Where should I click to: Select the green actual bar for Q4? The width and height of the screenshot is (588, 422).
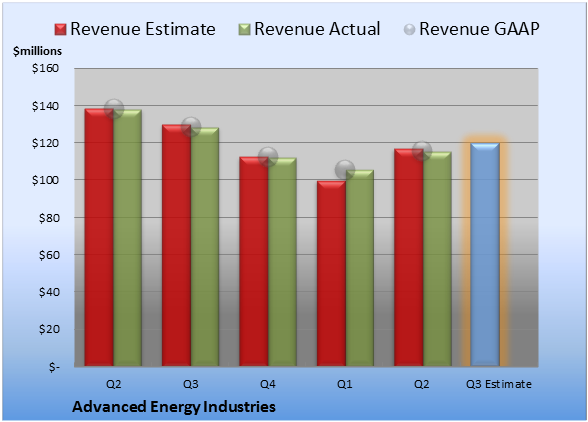click(x=282, y=262)
